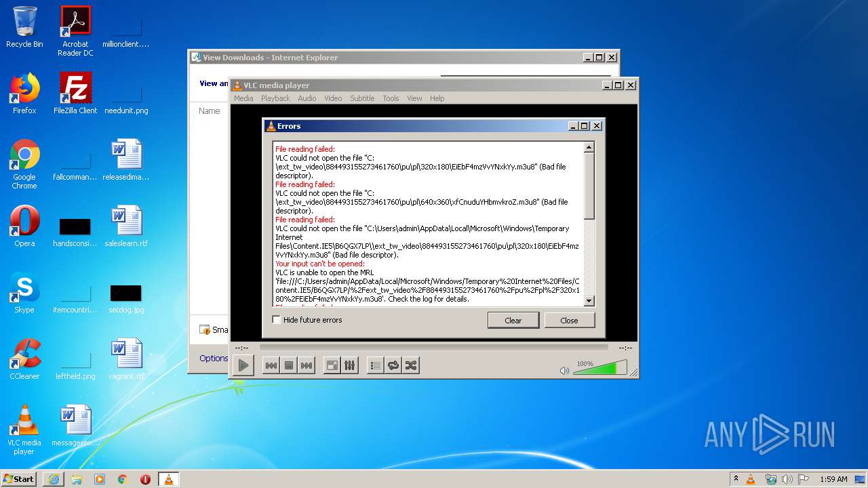Select saleslearn.rtf file on desktop

click(126, 226)
